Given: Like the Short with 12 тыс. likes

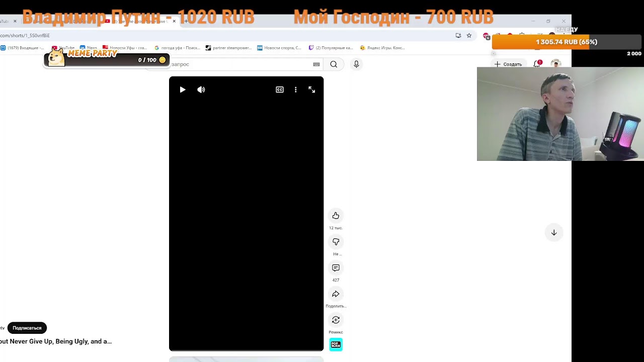Looking at the screenshot, I should tap(336, 216).
